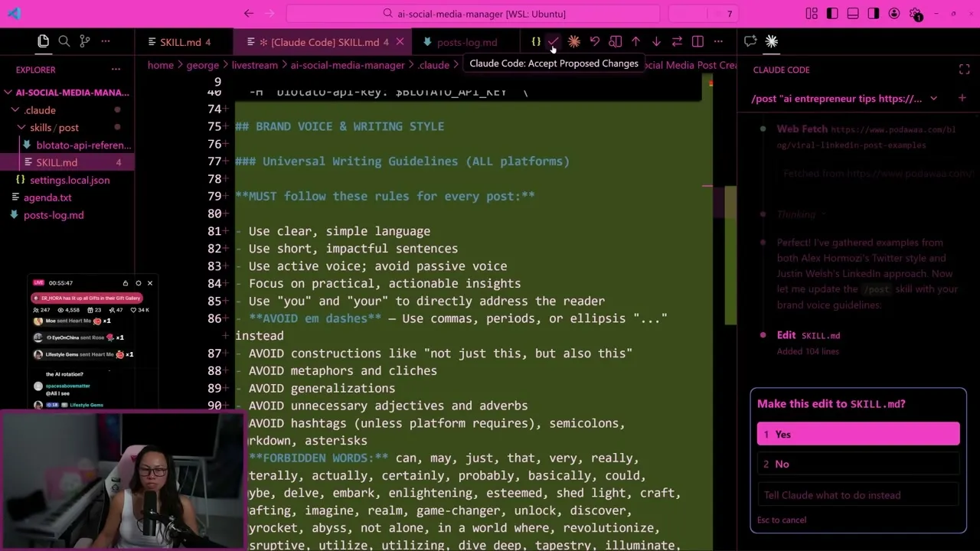
Task: Toggle Secondary Side Bar layout icon
Action: point(874,13)
